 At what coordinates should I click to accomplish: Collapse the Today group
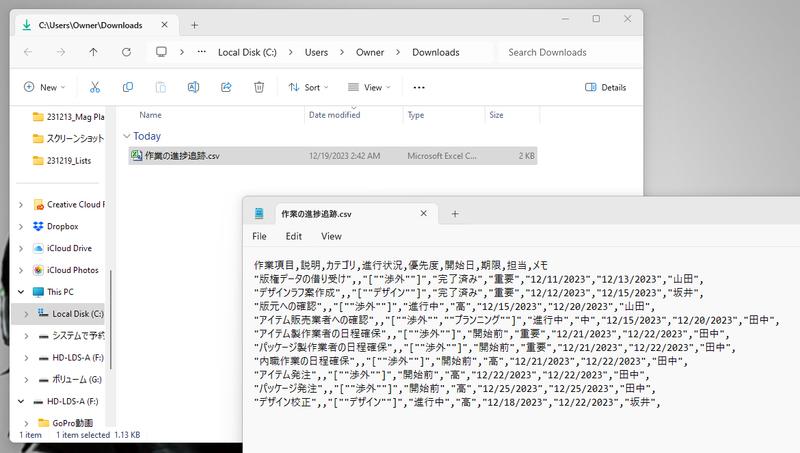(x=126, y=136)
